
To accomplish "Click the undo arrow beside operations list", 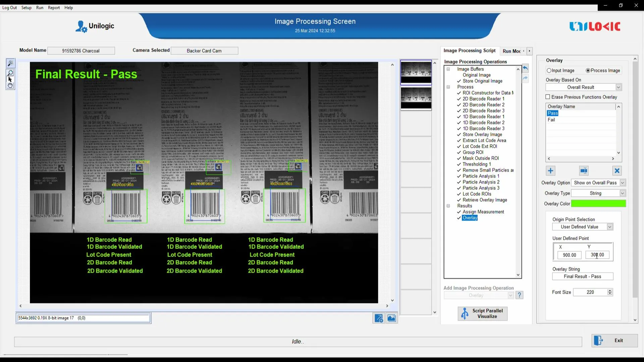I will [x=525, y=68].
